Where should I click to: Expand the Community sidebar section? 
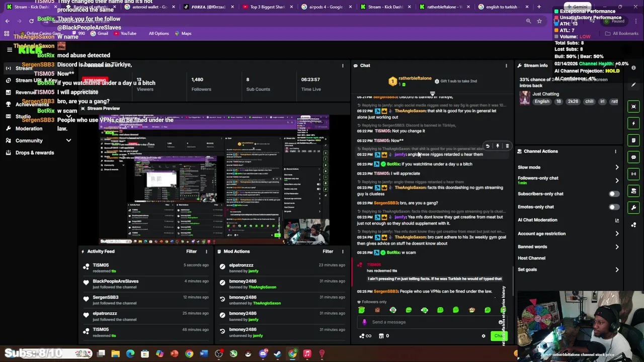coord(68,141)
